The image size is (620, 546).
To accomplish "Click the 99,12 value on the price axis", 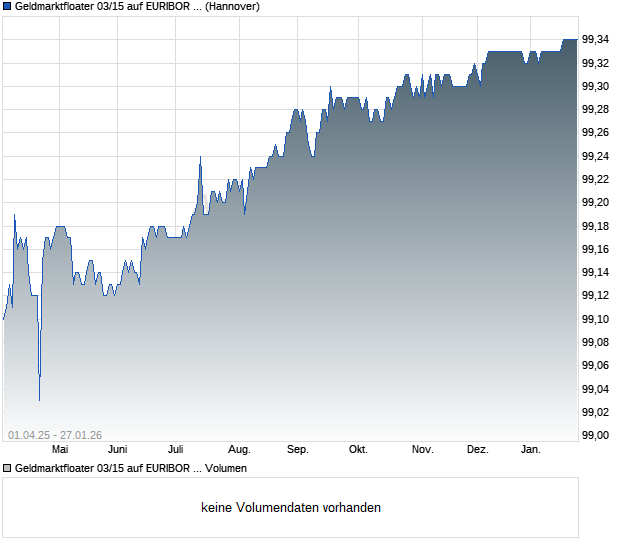I will coord(595,295).
